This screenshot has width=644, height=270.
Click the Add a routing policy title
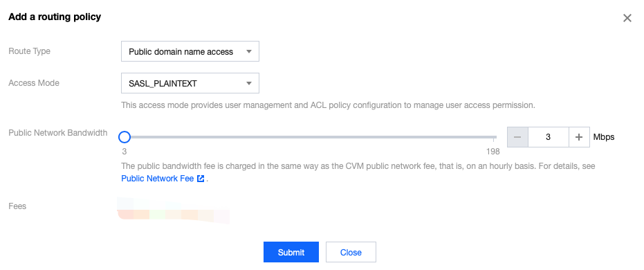[55, 17]
